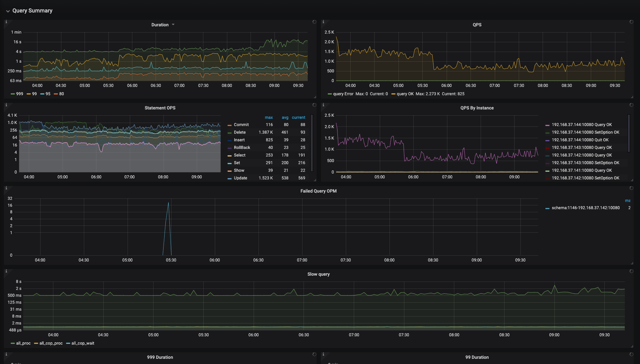The height and width of the screenshot is (364, 640).
Task: Sort Statement OPS legend by max column
Action: point(269,118)
